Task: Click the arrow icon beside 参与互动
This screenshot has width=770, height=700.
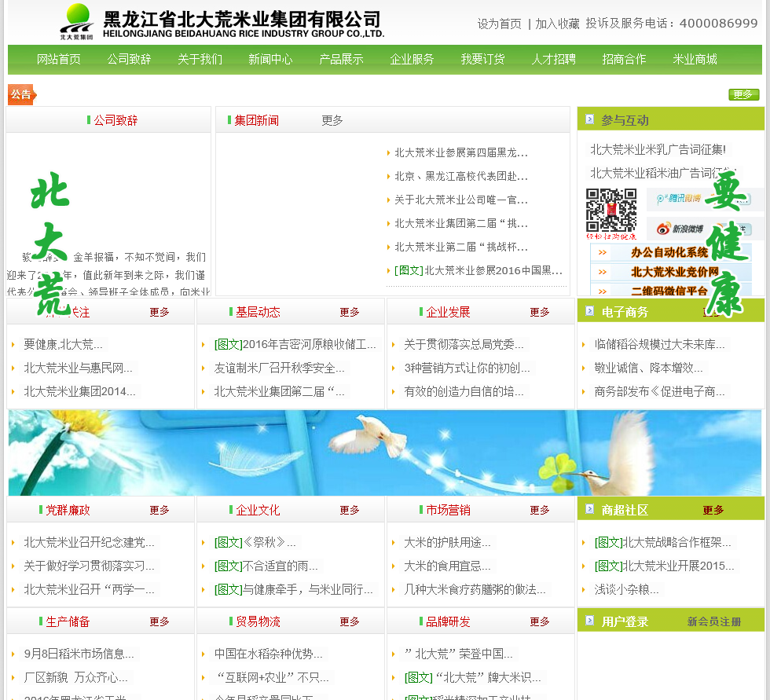Action: (x=590, y=119)
